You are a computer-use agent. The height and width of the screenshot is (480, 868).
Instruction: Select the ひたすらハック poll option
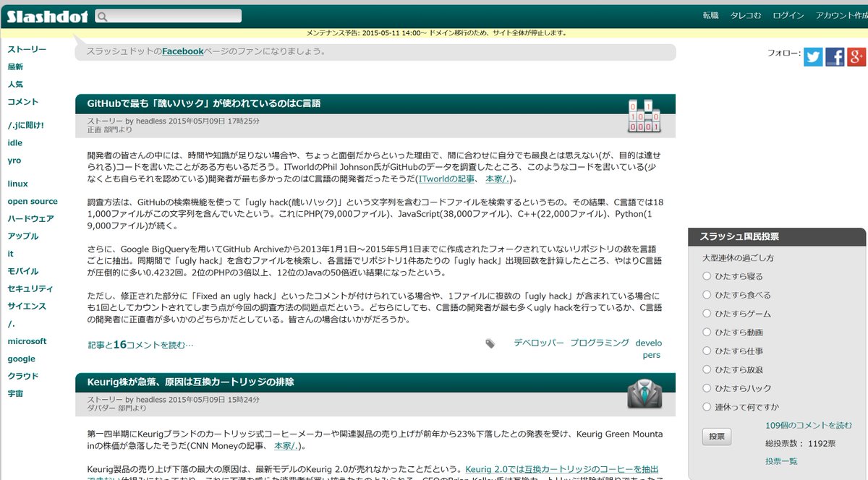[707, 388]
